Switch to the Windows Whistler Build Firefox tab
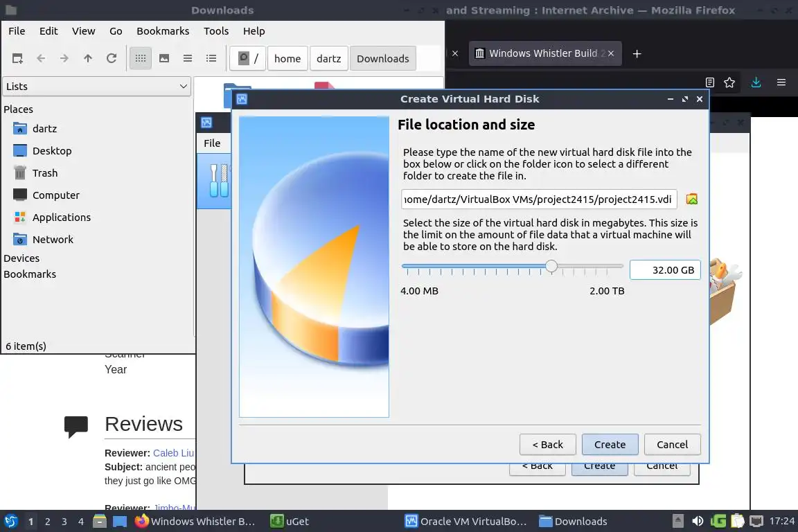The height and width of the screenshot is (532, 798). [544, 53]
